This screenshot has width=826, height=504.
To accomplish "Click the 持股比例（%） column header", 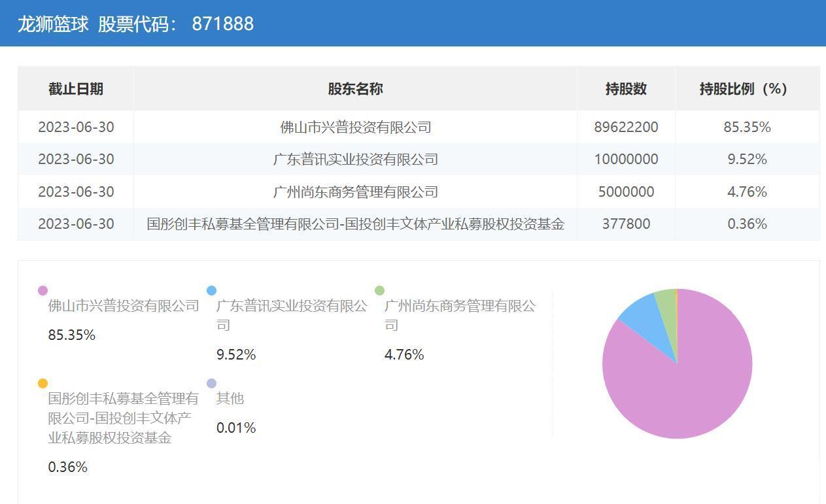I will [x=747, y=89].
